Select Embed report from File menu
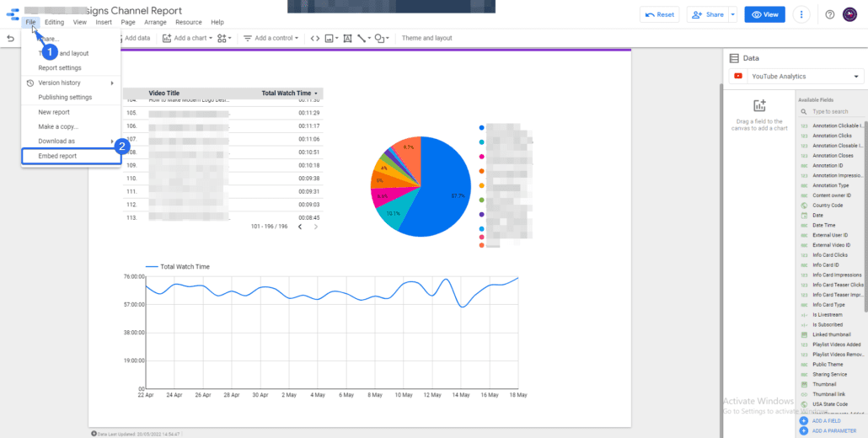Viewport: 868px width, 438px height. click(57, 156)
